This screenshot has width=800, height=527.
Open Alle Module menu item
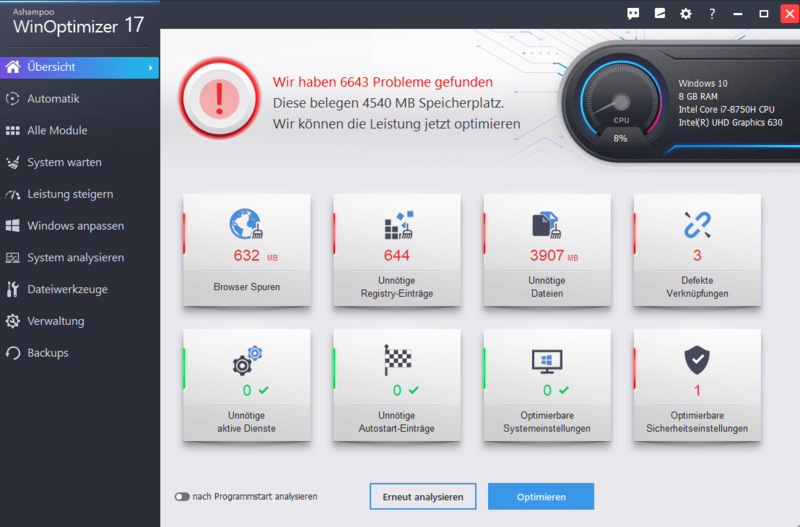(x=57, y=131)
